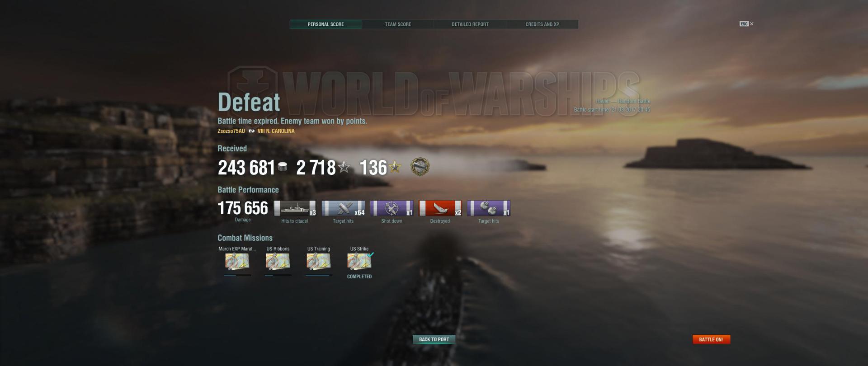
Task: Select the Personal Score tab
Action: pos(325,24)
